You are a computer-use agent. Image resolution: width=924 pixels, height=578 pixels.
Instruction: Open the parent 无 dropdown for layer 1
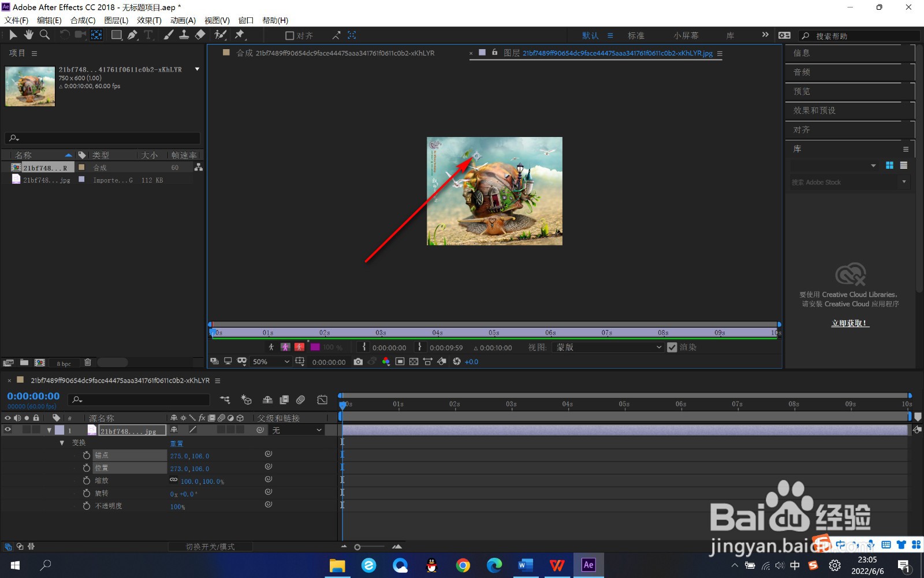pyautogui.click(x=297, y=431)
